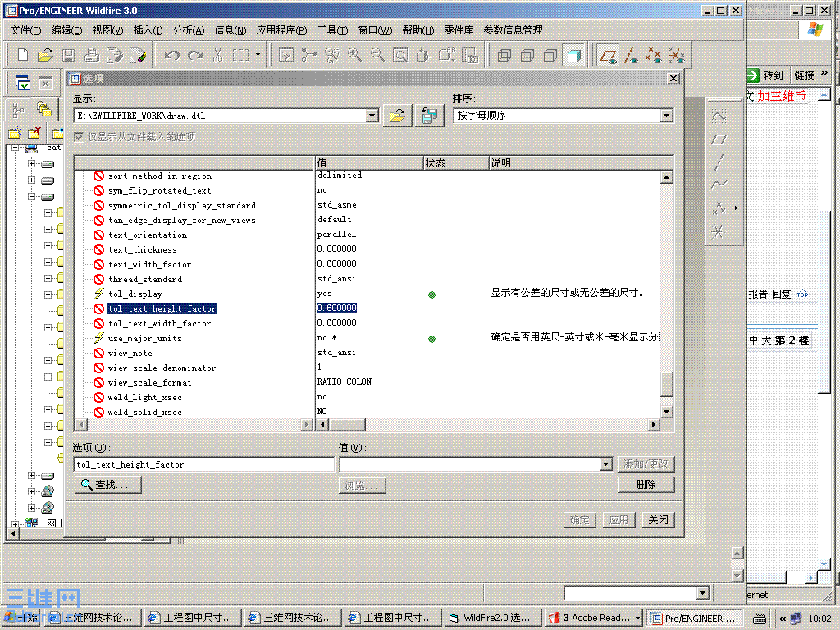
Task: Toggle datum planes display icon
Action: [x=608, y=55]
